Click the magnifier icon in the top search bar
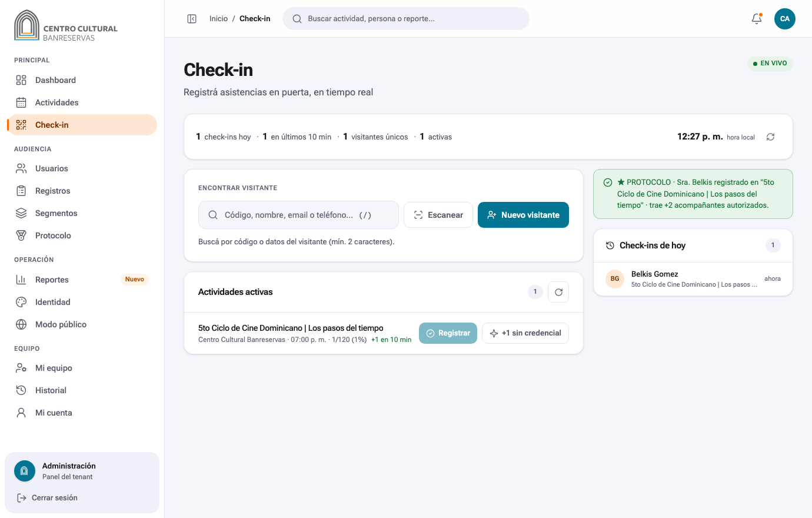This screenshot has height=518, width=812. (297, 19)
